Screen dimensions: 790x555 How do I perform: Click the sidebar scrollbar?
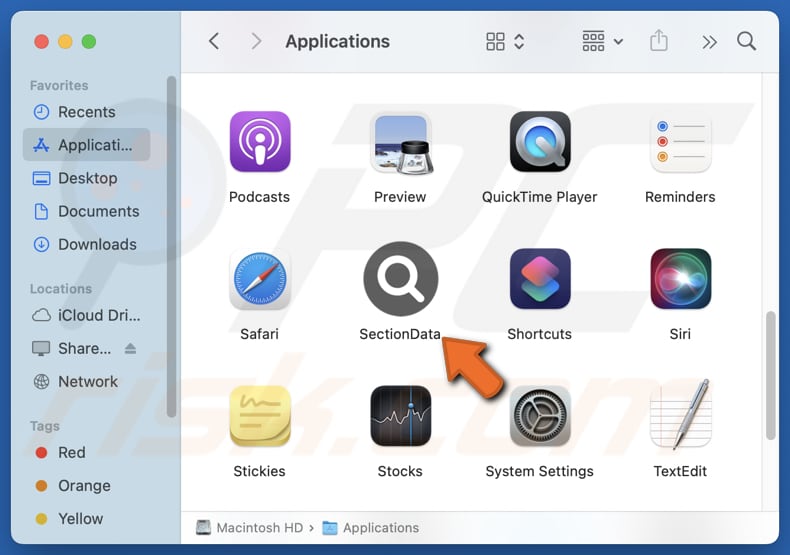(x=171, y=247)
